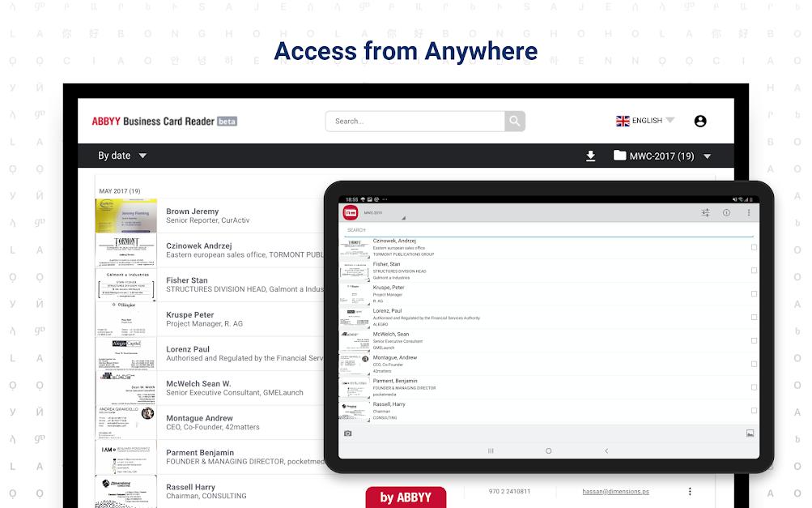This screenshot has width=812, height=508.
Task: Check the McWelch, Sean checkbox on tablet
Action: pos(754,340)
